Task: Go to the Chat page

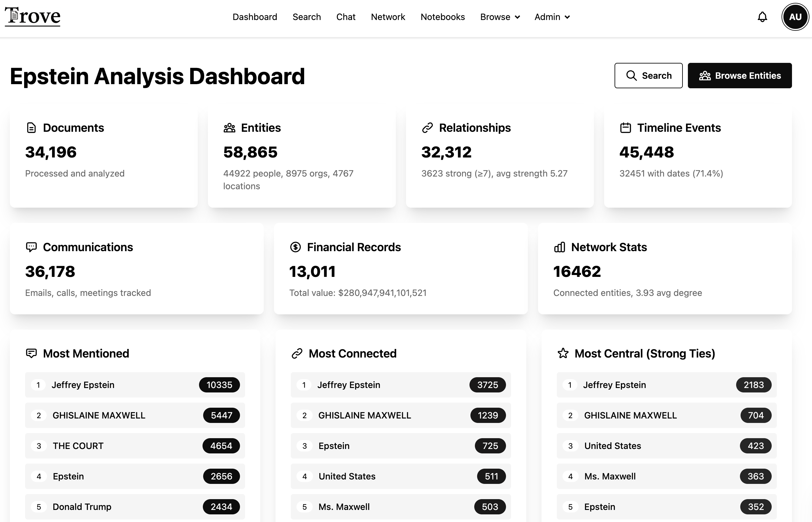Action: [x=346, y=17]
